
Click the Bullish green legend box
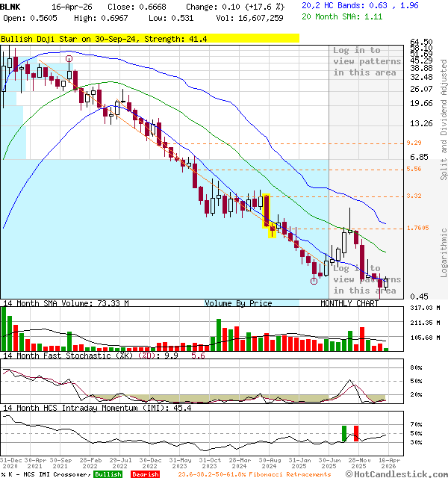[x=108, y=474]
